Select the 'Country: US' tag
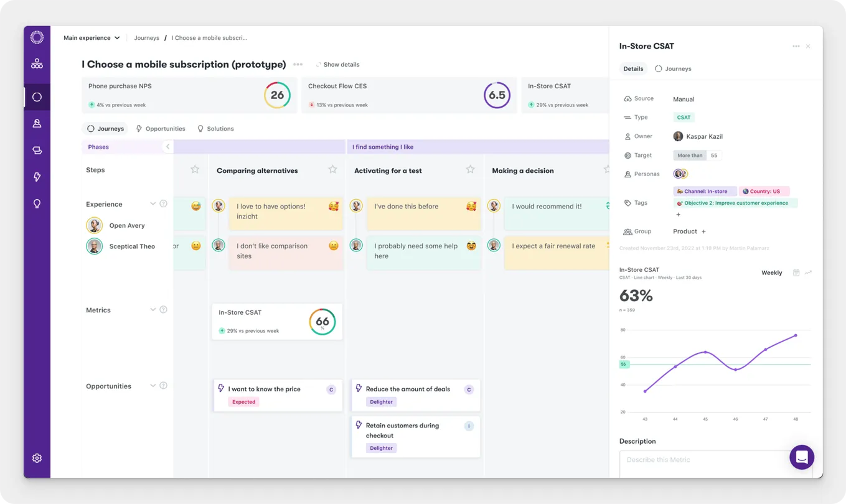 (x=764, y=192)
